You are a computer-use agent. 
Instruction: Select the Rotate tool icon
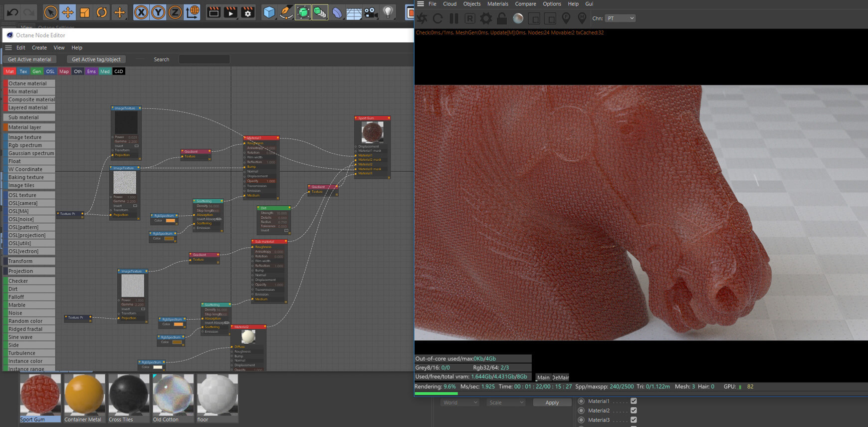102,12
